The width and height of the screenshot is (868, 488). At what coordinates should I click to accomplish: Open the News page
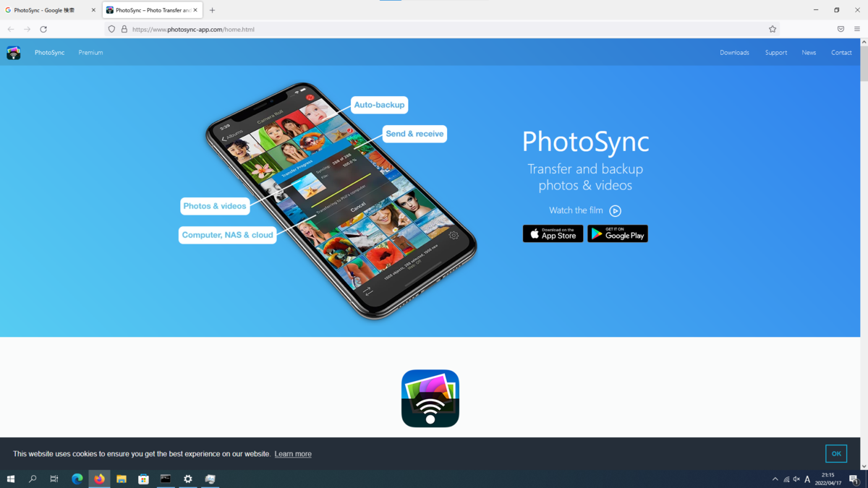809,53
